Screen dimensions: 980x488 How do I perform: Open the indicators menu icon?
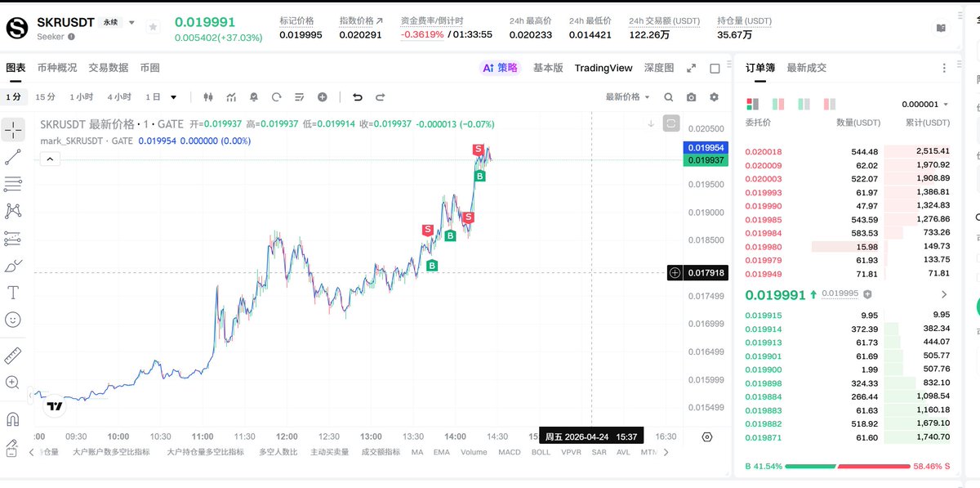click(x=231, y=96)
